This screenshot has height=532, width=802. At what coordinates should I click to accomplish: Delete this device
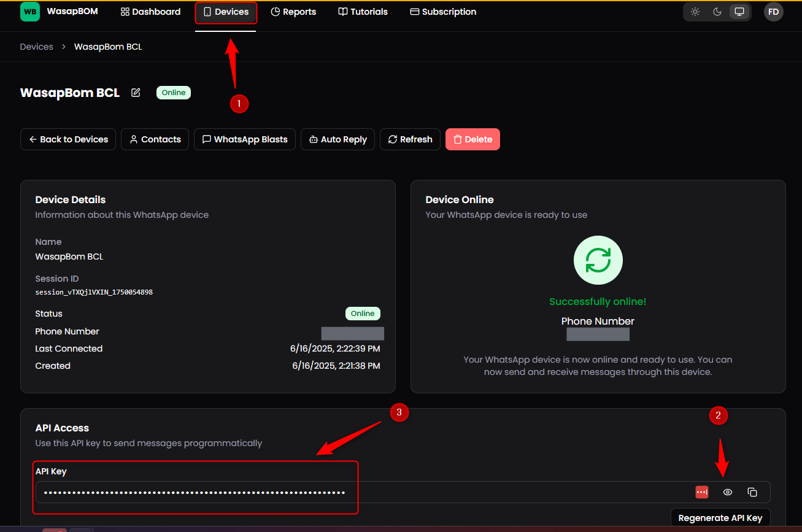472,139
